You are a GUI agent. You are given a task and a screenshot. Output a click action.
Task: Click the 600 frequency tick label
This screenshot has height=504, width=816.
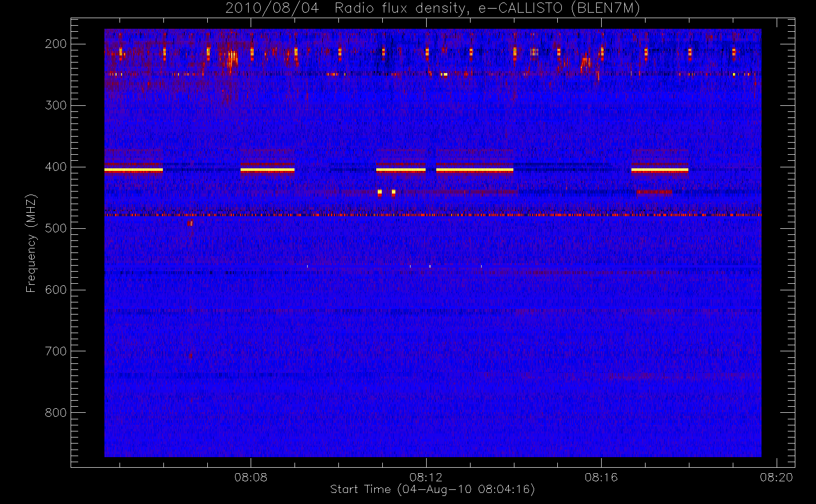click(x=55, y=290)
